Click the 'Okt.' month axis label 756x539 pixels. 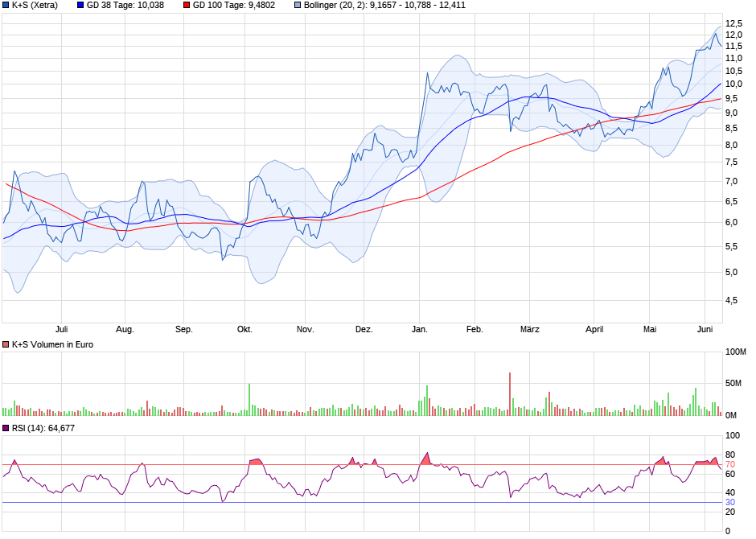pos(244,329)
